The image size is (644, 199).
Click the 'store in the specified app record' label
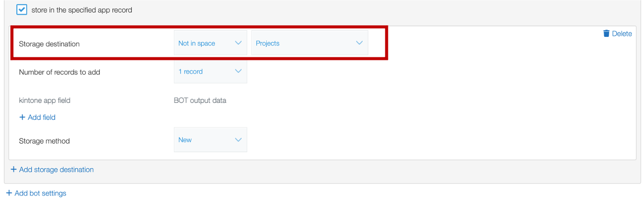click(x=82, y=10)
